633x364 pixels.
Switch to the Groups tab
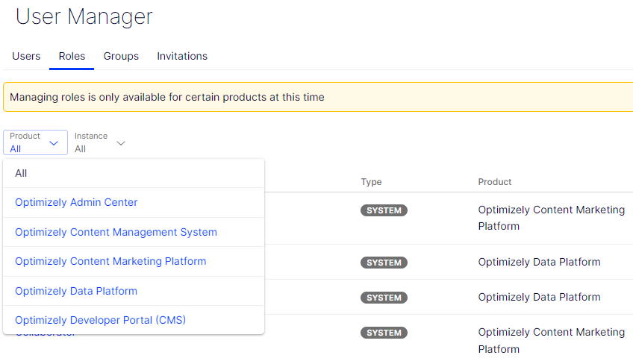121,56
